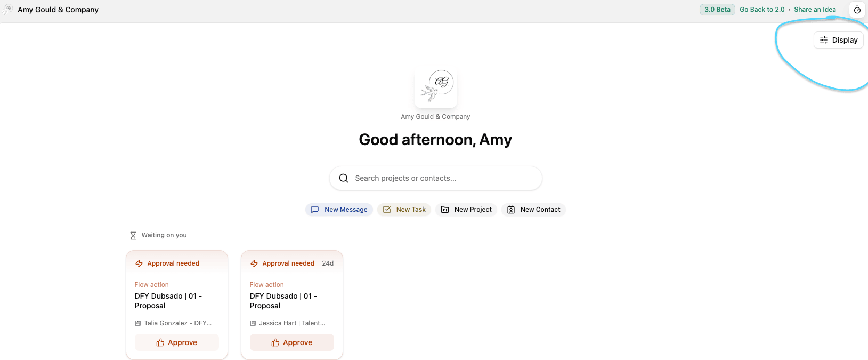
Task: Add a New Contact
Action: pos(533,210)
